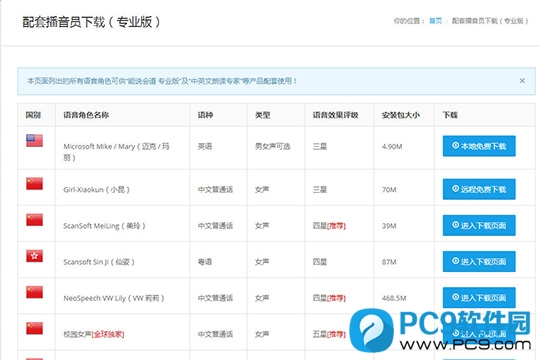Click the 推荐 tag in ScanSoft MeiLing row
540x360 pixels.
click(x=336, y=226)
